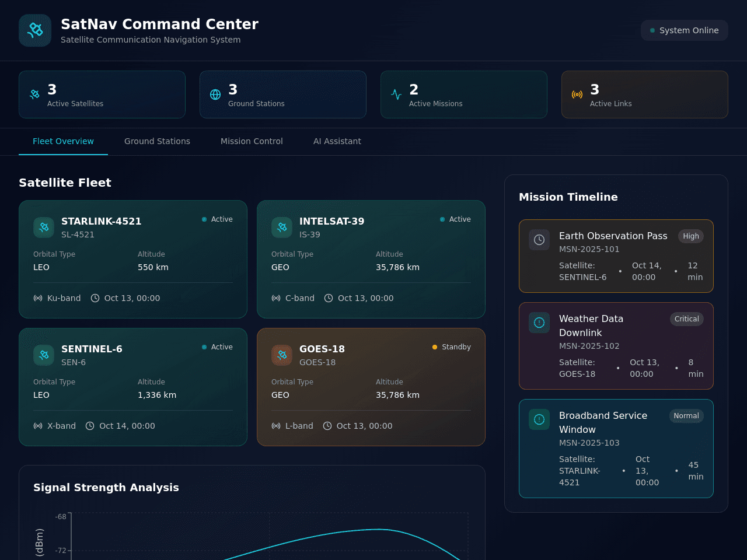
Task: Click the X-band signal icon
Action: 38,426
